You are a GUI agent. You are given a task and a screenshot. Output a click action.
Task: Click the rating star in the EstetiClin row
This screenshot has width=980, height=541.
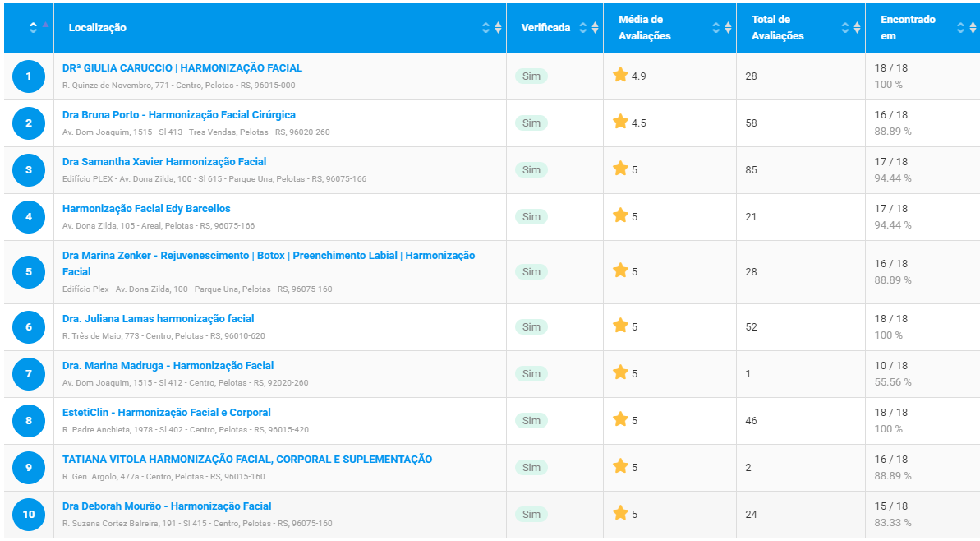click(621, 419)
